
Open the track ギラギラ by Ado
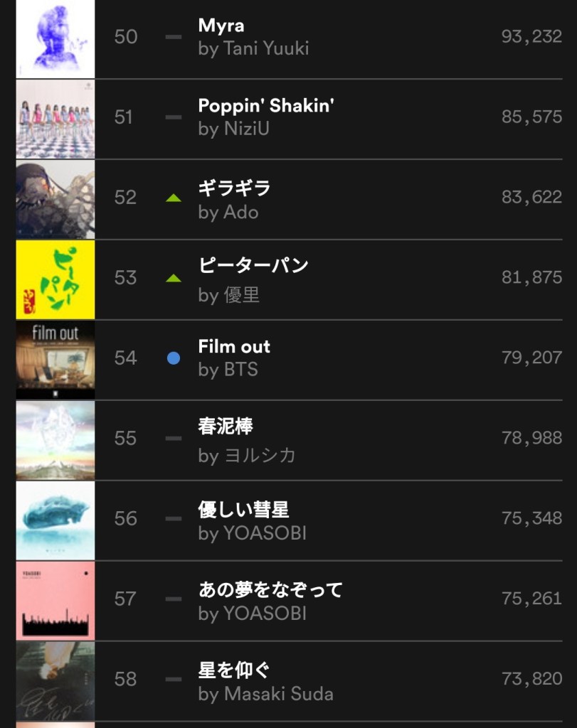click(234, 188)
